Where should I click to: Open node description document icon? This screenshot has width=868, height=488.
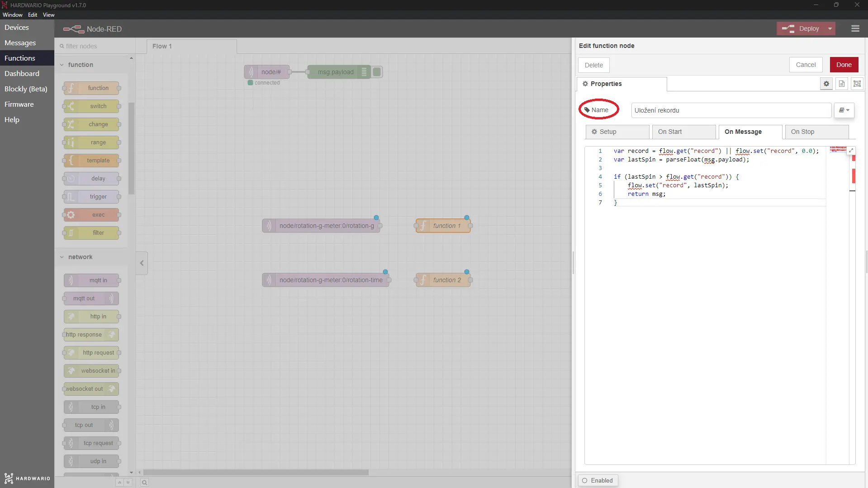(842, 84)
